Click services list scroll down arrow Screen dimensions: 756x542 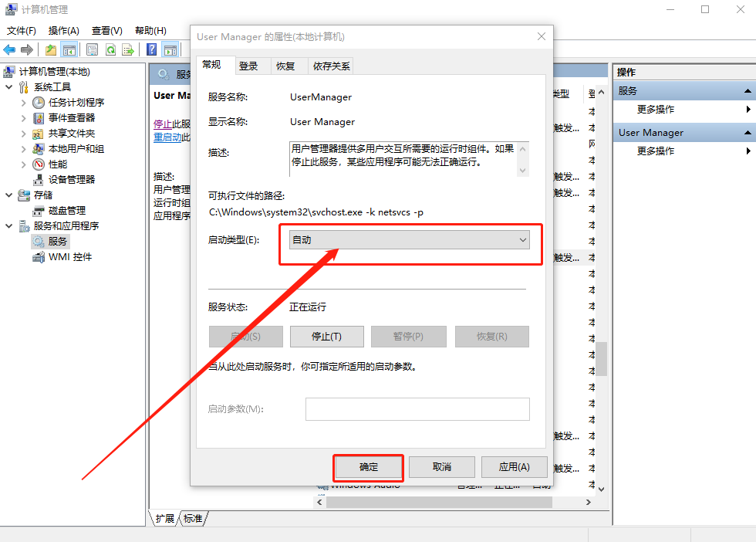coord(601,489)
